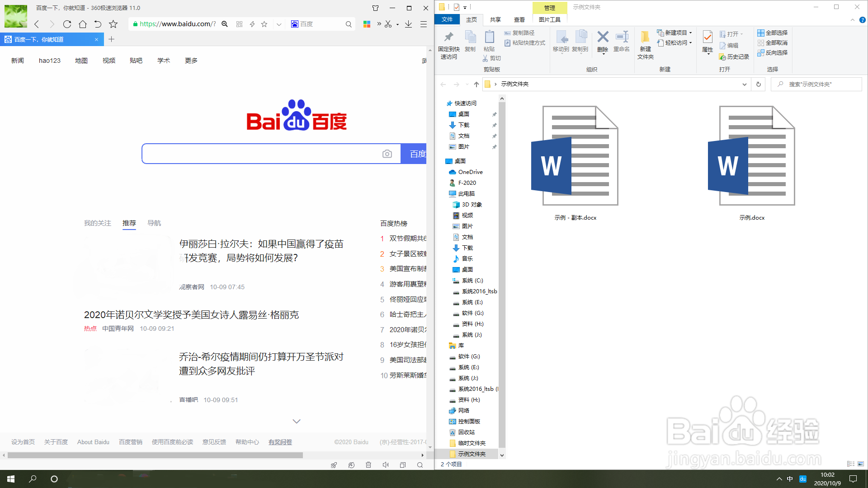This screenshot has width=868, height=488.
Task: Go to browser home page icon
Action: (x=83, y=24)
